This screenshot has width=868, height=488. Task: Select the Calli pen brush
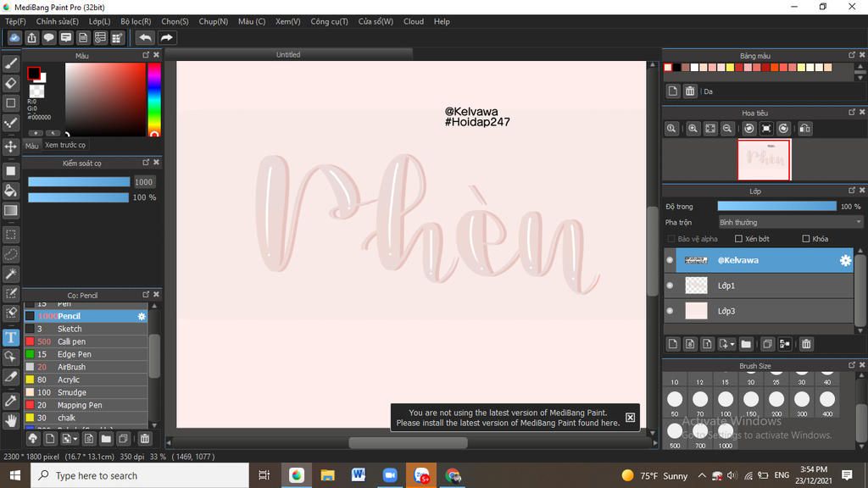point(86,341)
